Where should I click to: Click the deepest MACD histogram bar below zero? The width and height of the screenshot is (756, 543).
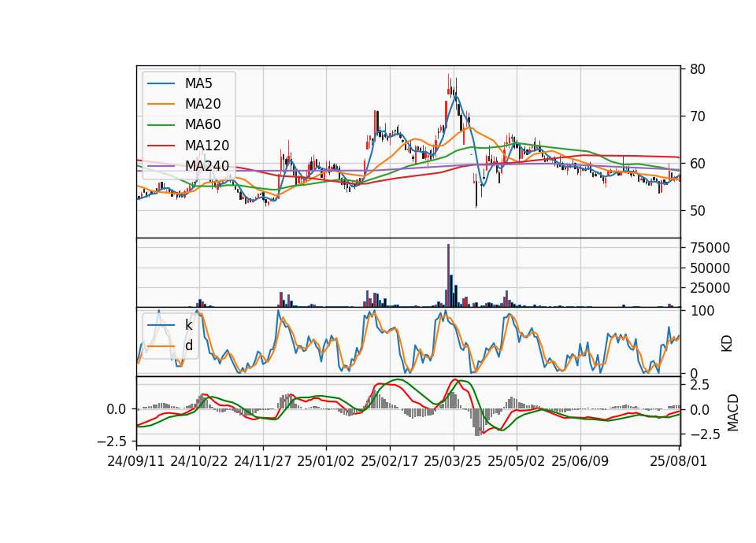[476, 423]
